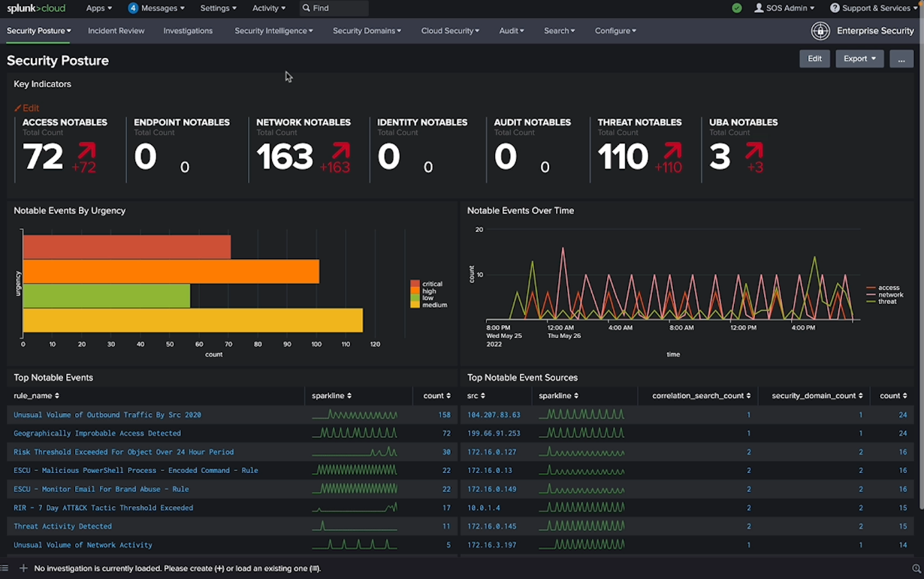Sort the sources table by correlation_search_count
The height and width of the screenshot is (579, 924).
pos(701,396)
